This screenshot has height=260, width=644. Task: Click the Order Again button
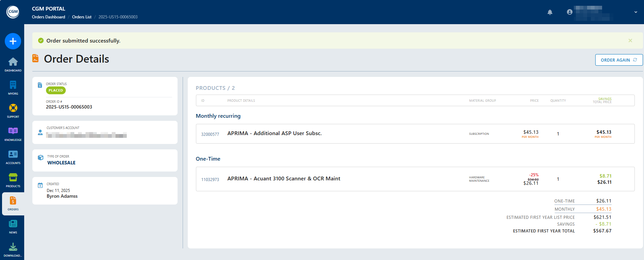tap(619, 60)
